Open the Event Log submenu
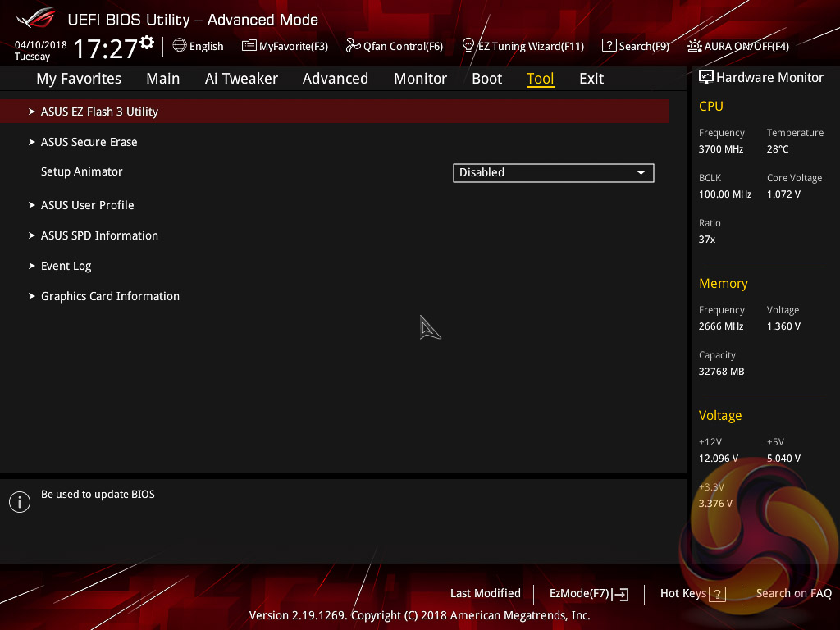 [66, 267]
